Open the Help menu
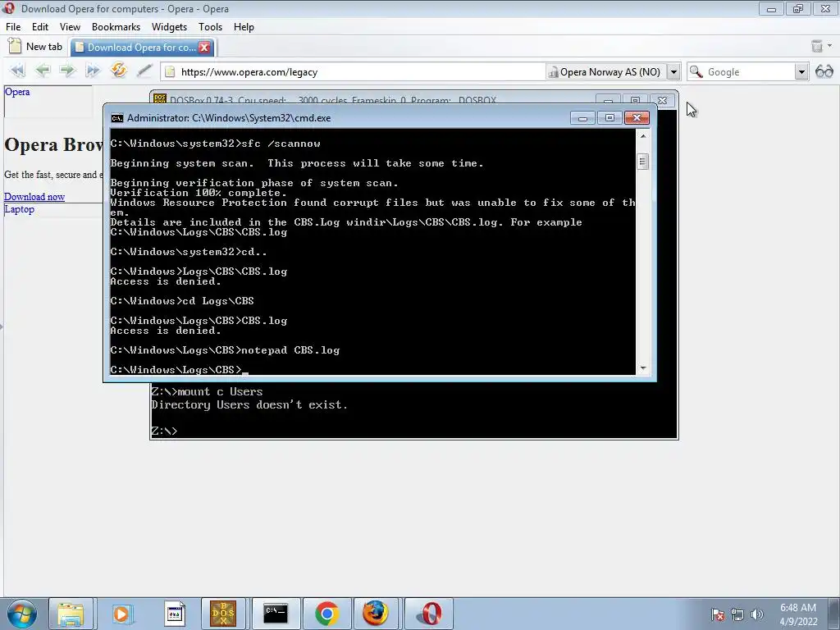Image resolution: width=840 pixels, height=630 pixels. [244, 27]
